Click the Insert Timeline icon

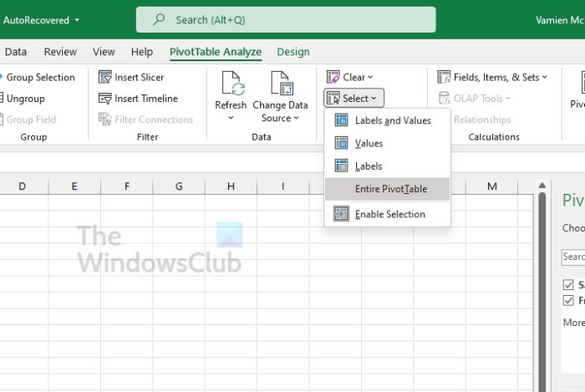click(104, 98)
